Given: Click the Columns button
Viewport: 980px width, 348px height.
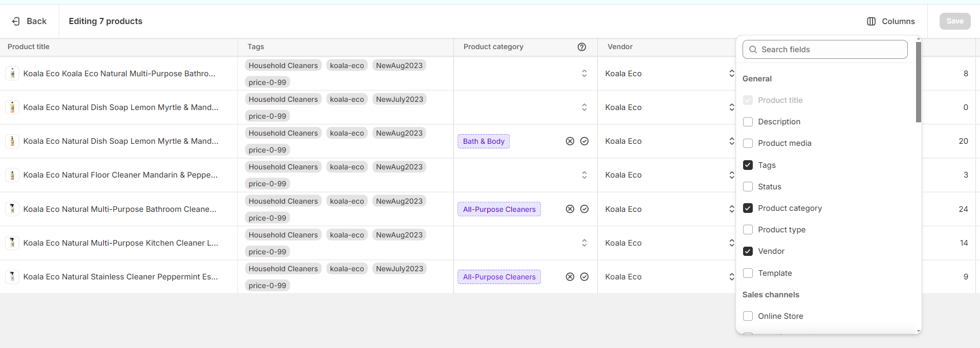Looking at the screenshot, I should (x=891, y=21).
